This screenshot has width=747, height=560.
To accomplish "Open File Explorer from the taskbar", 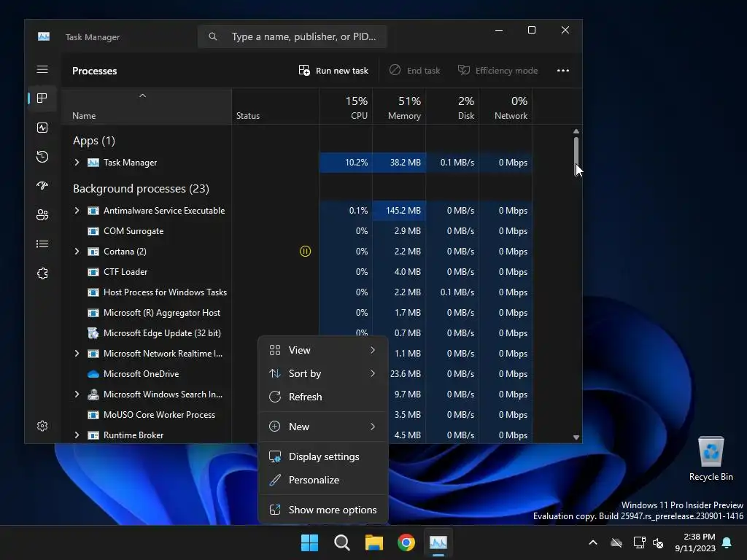I will click(374, 542).
